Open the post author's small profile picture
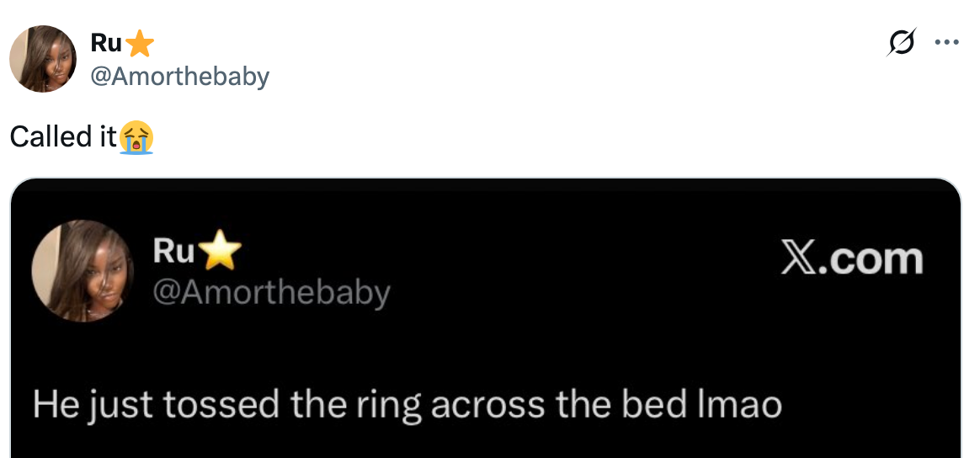The image size is (980, 458). 43,59
